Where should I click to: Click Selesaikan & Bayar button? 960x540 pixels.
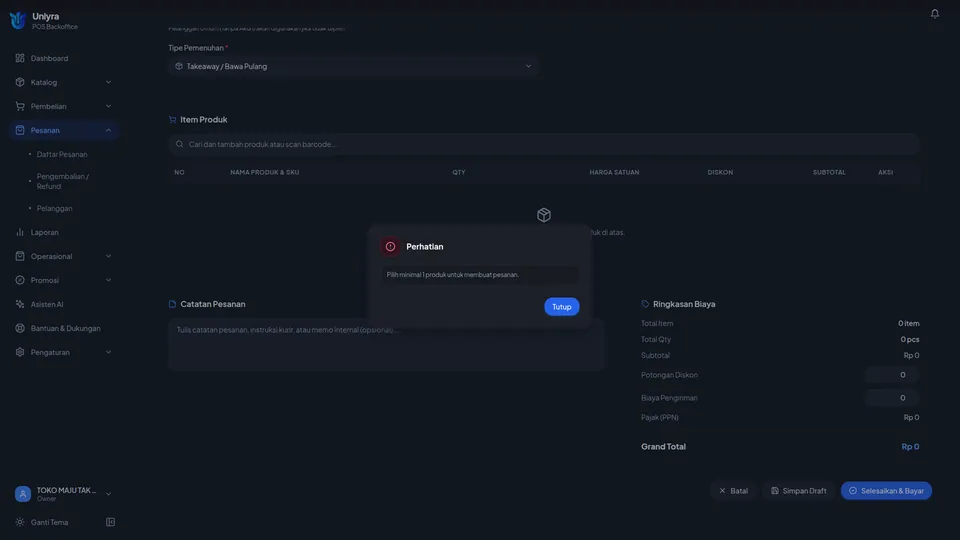[886, 490]
